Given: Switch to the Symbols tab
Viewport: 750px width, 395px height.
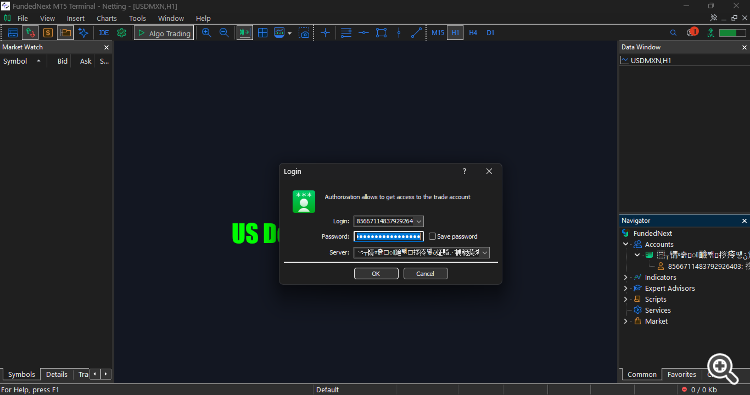Looking at the screenshot, I should coord(22,374).
